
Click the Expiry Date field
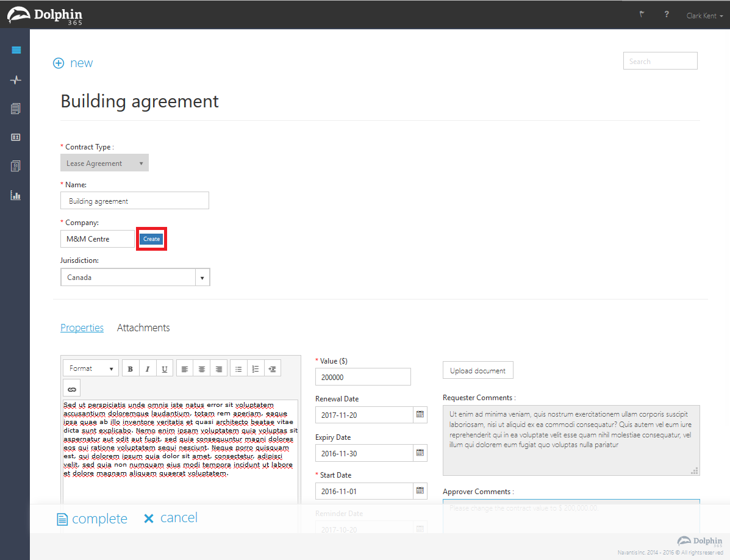(365, 453)
